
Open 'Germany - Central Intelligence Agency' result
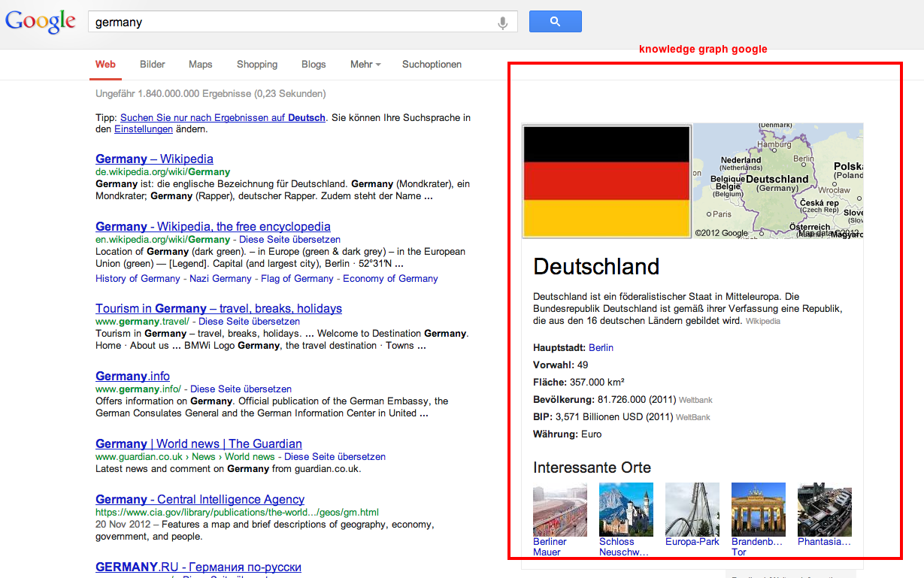(x=200, y=499)
